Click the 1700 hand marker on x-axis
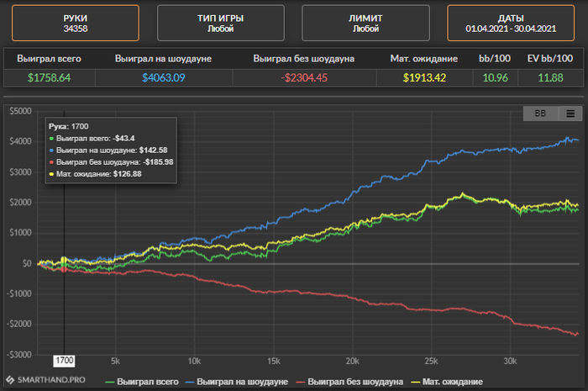 click(64, 361)
